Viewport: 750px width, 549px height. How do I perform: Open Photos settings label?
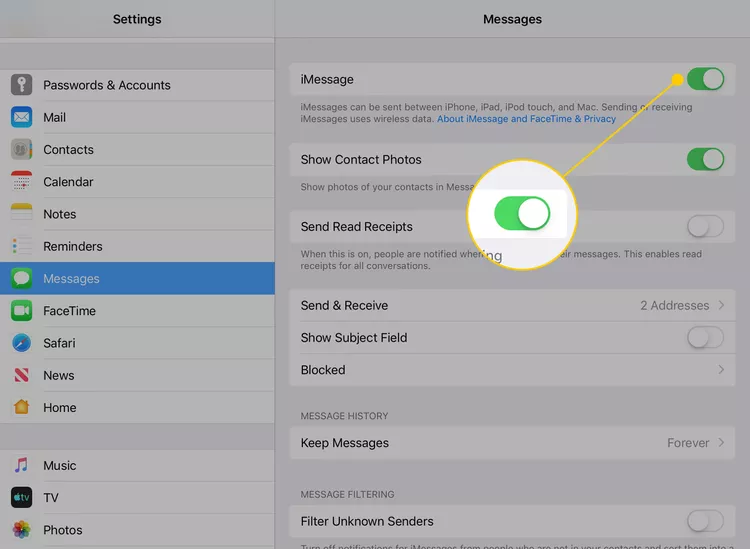(63, 530)
